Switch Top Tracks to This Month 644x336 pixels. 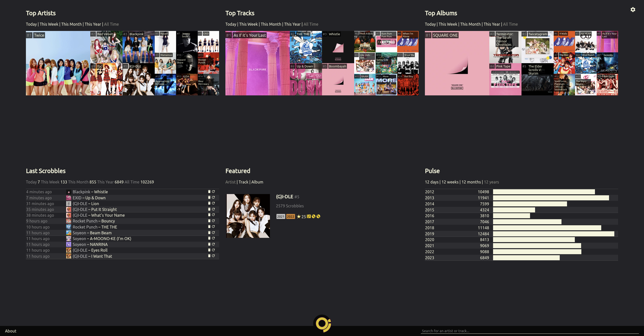click(271, 24)
